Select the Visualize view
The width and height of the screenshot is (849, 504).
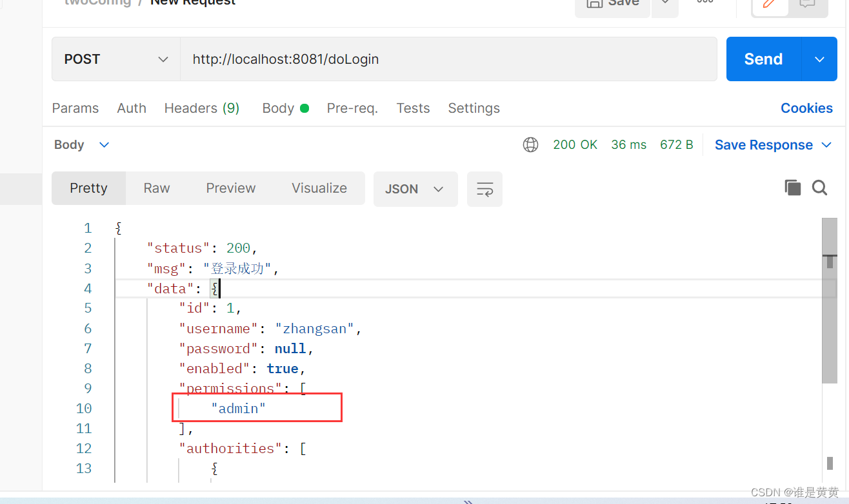coord(319,188)
